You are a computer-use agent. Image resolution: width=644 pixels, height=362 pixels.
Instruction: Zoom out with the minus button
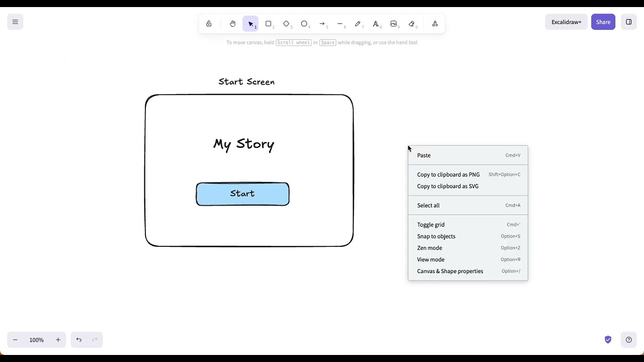coord(15,340)
